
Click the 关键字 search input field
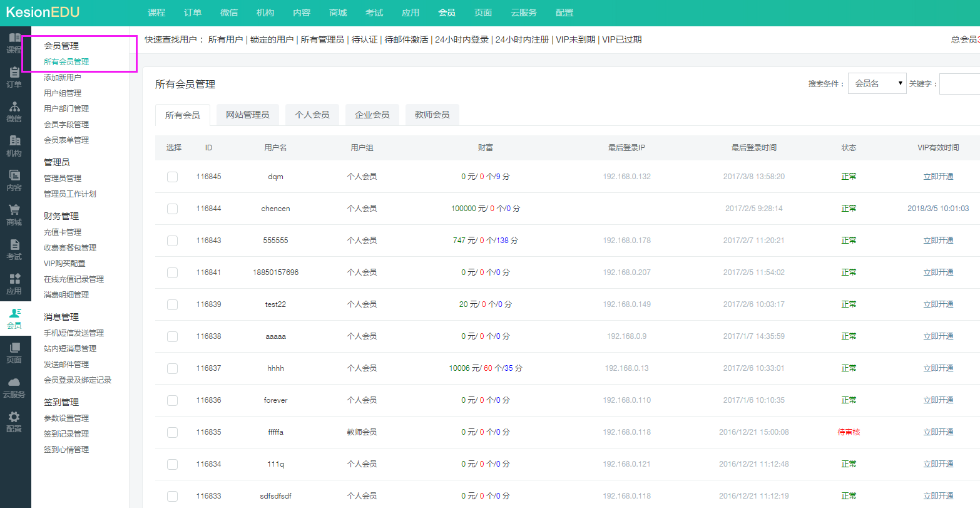959,83
